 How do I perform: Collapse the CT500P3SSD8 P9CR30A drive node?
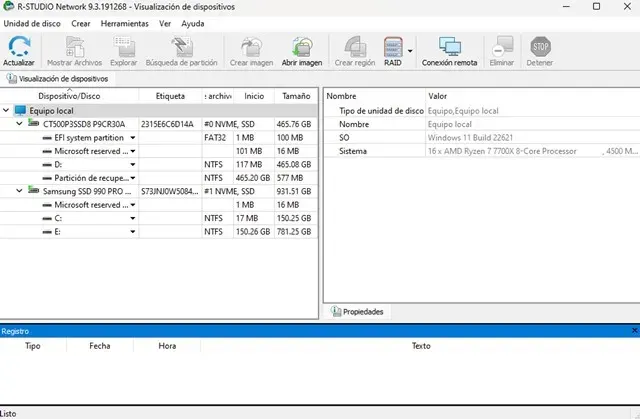click(19, 123)
